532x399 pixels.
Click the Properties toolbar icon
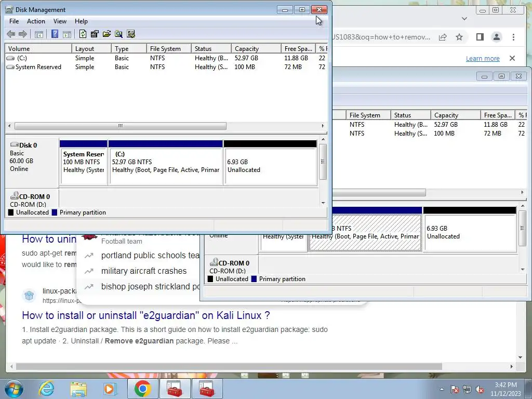pos(95,34)
